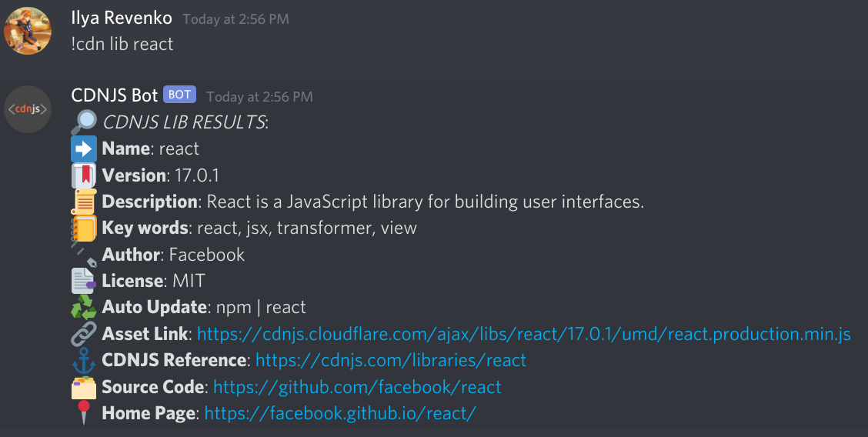868x437 pixels.
Task: Click the magnifying glass emoji icon
Action: click(84, 122)
